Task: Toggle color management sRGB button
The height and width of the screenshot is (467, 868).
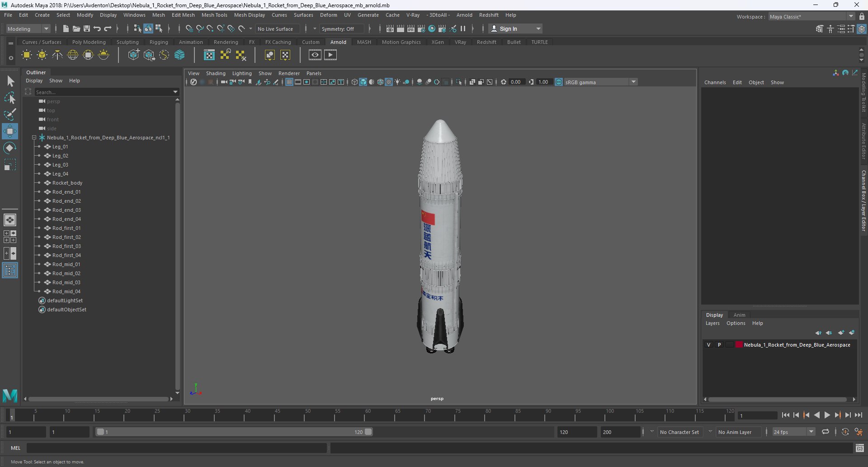Action: point(559,82)
